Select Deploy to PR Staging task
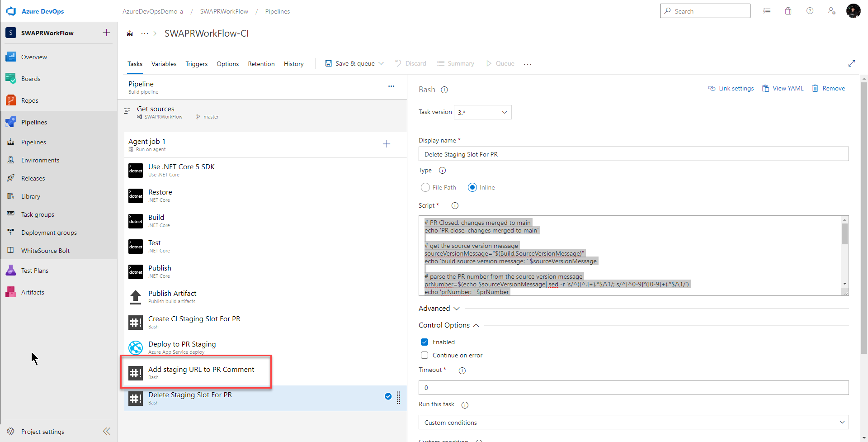This screenshot has height=442, width=868. [265, 347]
